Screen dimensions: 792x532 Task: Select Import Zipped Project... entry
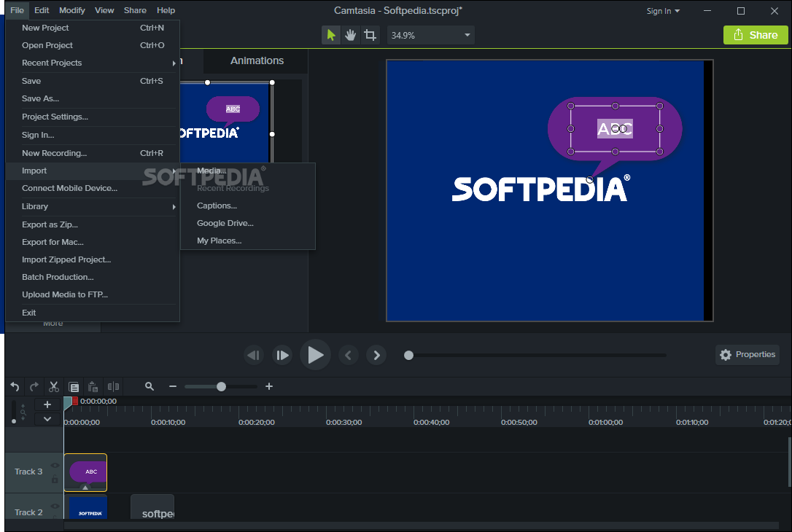(x=93, y=259)
